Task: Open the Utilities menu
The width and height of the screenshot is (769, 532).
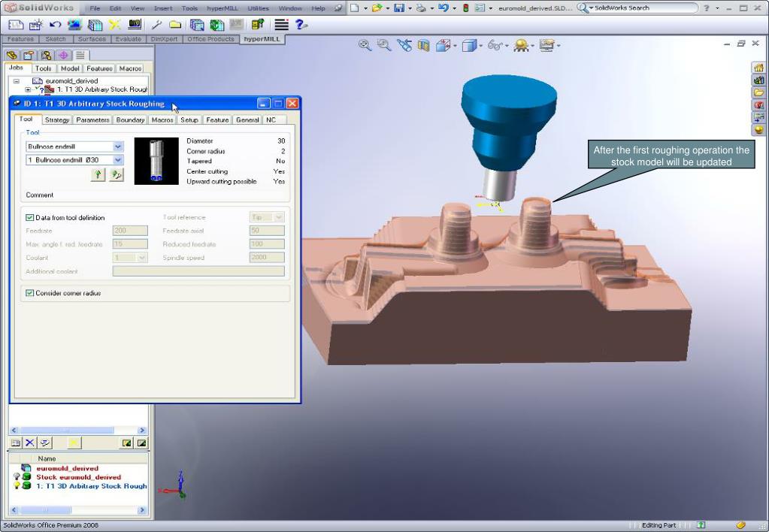Action: pos(258,8)
